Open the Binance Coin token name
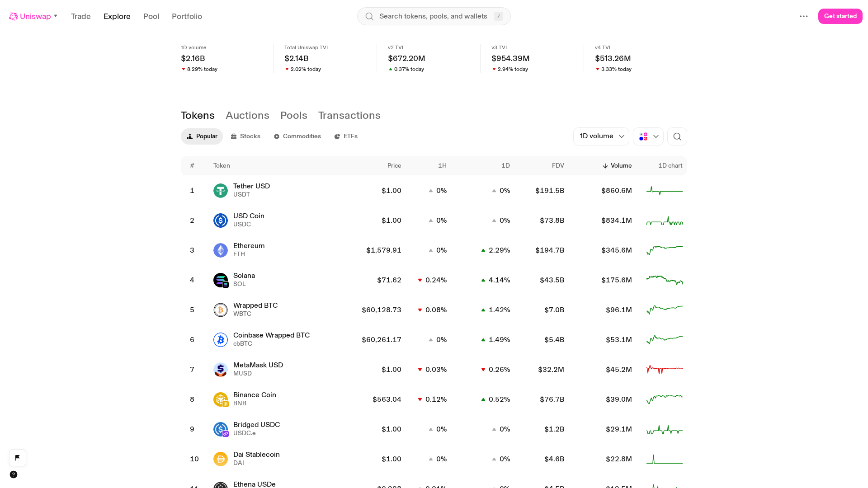868x488 pixels. [x=255, y=395]
